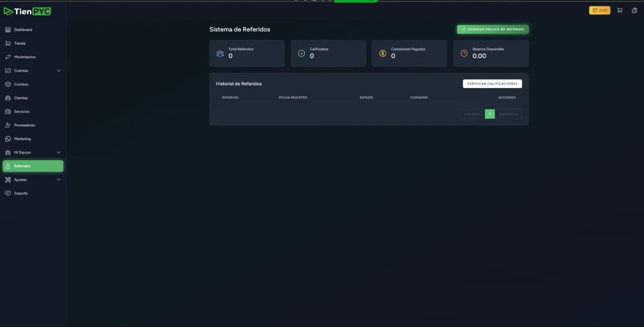Click the Combos box icon
Image resolution: width=644 pixels, height=327 pixels.
[8, 84]
